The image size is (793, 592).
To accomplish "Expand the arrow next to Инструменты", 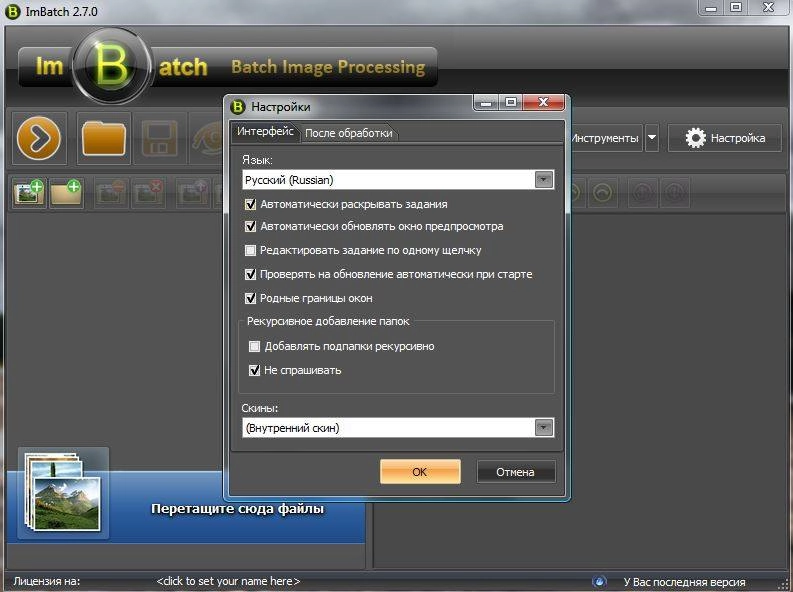I will (x=652, y=138).
